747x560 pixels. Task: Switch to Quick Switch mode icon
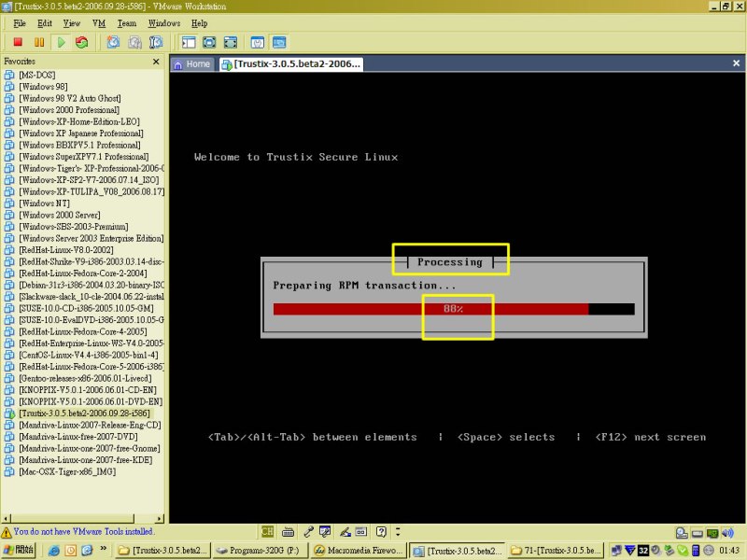click(209, 42)
